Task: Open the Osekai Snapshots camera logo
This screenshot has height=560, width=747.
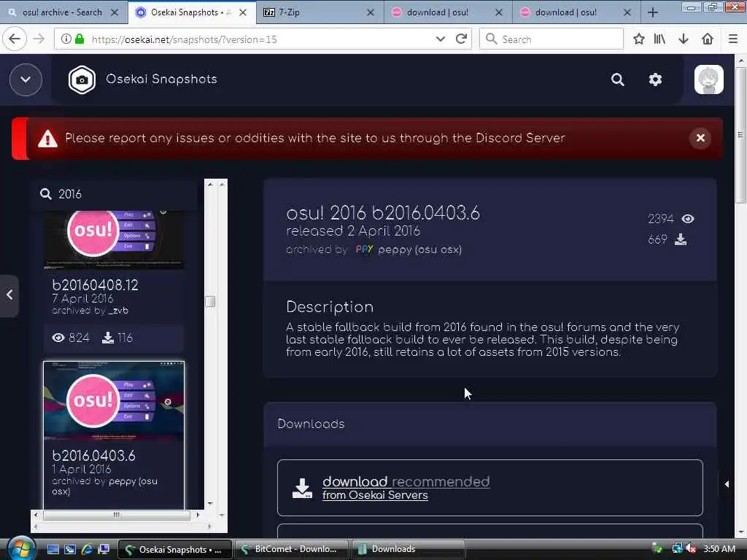Action: click(x=82, y=79)
